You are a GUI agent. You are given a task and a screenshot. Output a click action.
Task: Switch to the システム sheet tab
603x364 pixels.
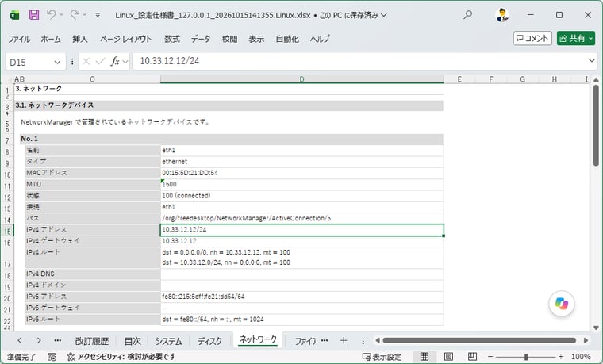click(168, 341)
